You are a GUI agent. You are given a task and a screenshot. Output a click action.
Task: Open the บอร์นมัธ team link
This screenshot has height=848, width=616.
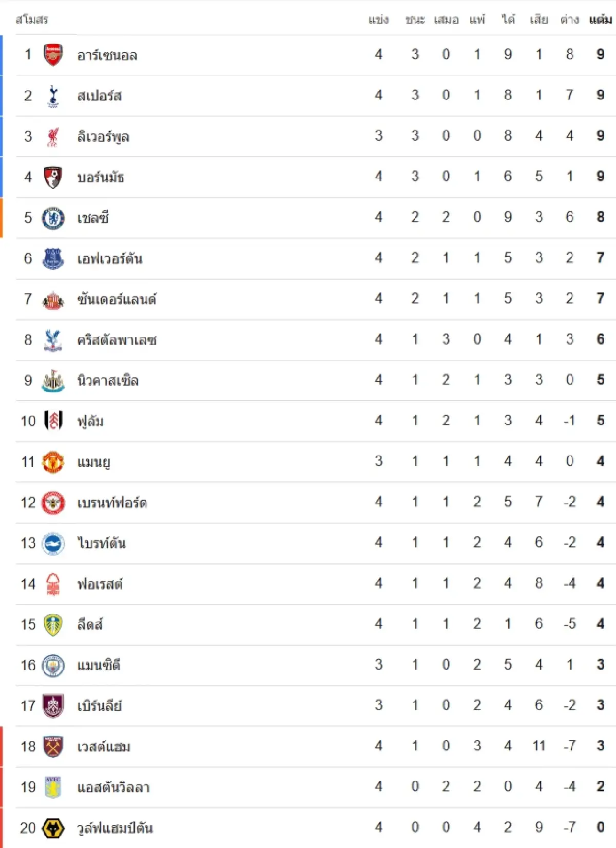[x=101, y=178]
